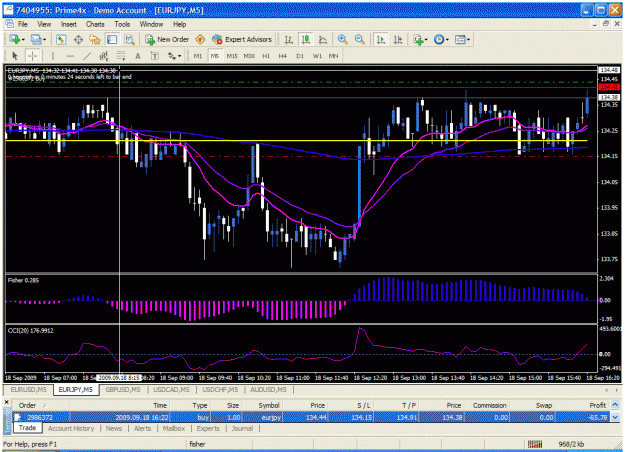Open the new chart dropdown arrow
625x452 pixels.
point(23,39)
